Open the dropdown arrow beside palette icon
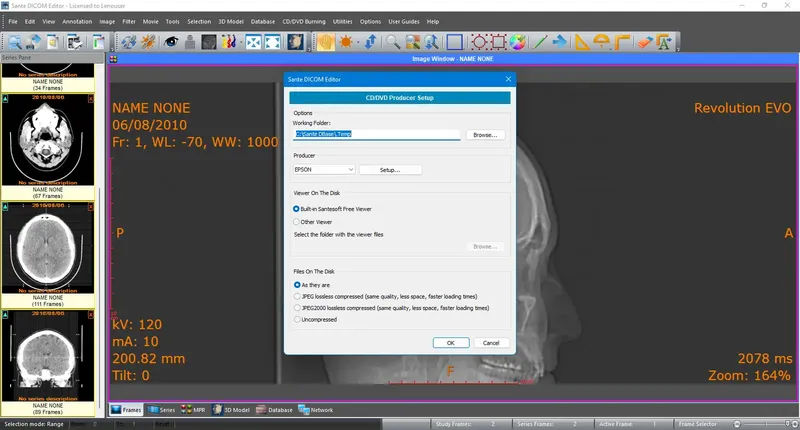The image size is (800, 430). pyautogui.click(x=240, y=42)
